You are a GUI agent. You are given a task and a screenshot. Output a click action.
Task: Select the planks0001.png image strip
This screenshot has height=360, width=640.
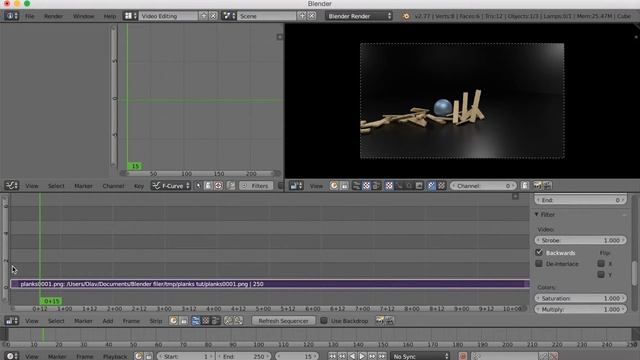pos(270,284)
